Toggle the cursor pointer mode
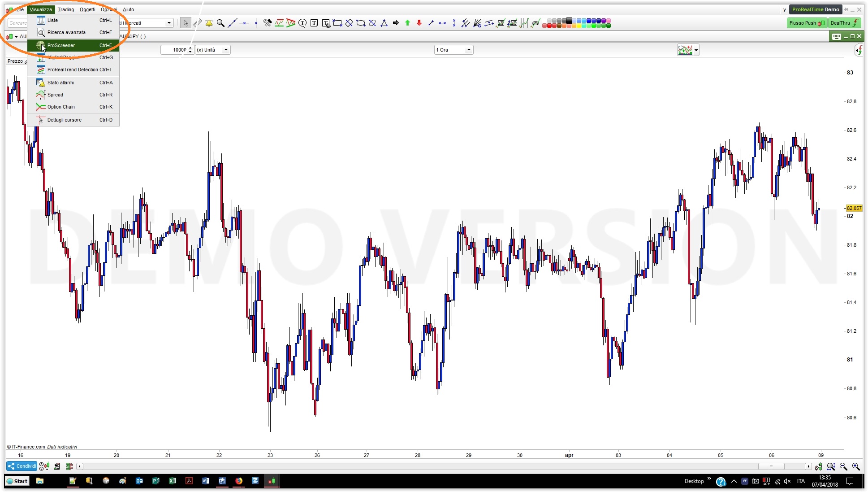This screenshot has width=868, height=492. (x=186, y=23)
